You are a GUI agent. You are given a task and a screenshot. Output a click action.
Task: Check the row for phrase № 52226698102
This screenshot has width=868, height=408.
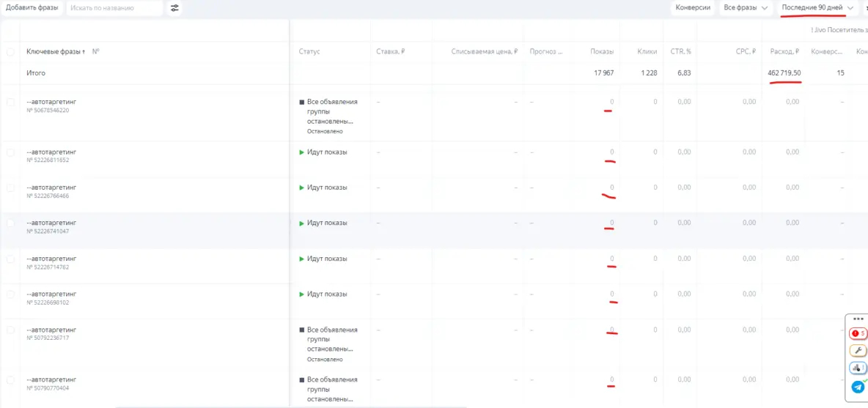tap(10, 294)
